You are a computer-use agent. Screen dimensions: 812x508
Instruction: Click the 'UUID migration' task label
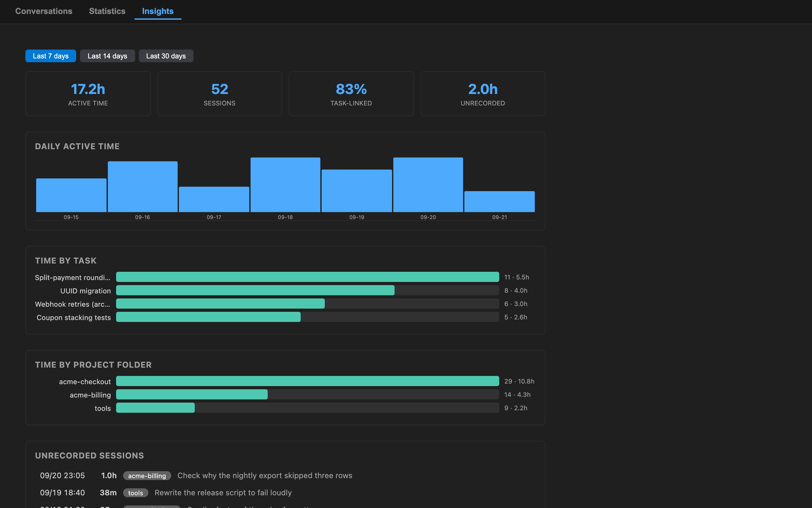(86, 291)
